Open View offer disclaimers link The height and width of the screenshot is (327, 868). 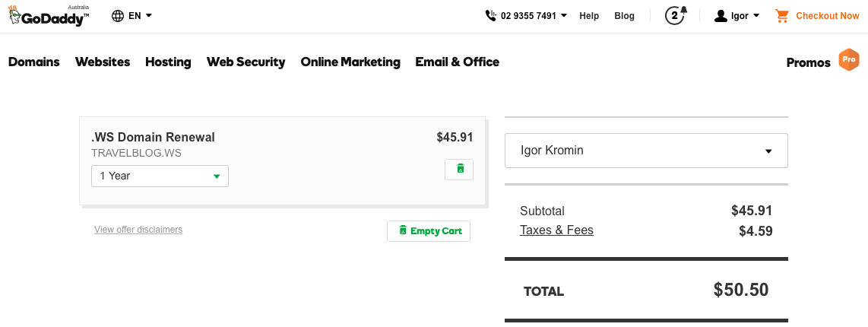(x=138, y=230)
